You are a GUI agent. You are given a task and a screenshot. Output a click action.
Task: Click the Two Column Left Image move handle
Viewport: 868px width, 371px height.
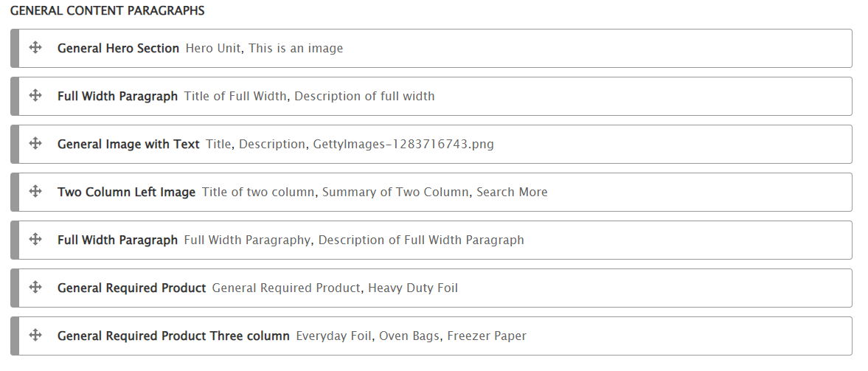point(35,192)
